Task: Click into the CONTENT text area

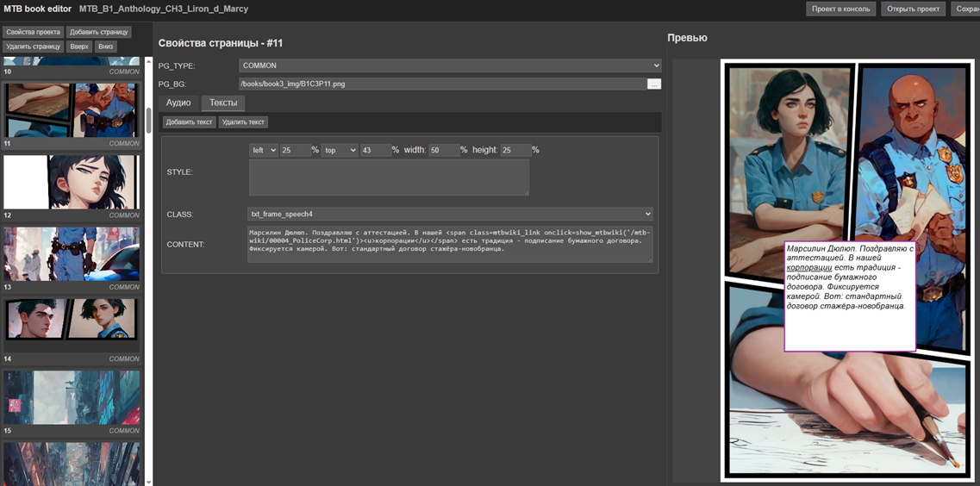Action: (449, 244)
